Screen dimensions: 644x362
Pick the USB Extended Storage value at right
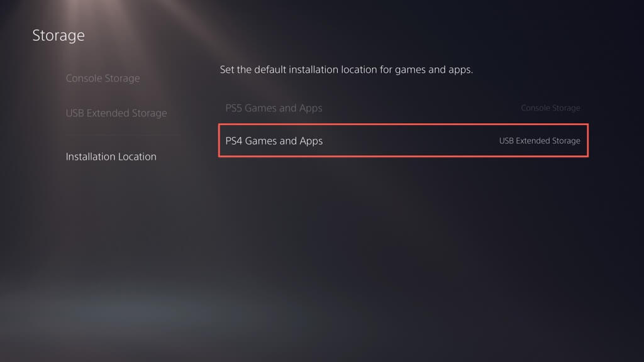[x=540, y=140]
